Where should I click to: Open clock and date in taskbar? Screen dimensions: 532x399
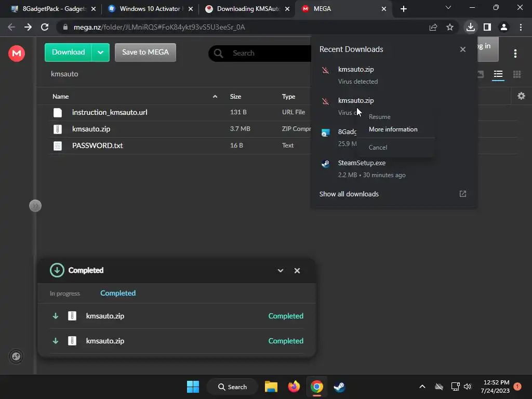pos(495,387)
